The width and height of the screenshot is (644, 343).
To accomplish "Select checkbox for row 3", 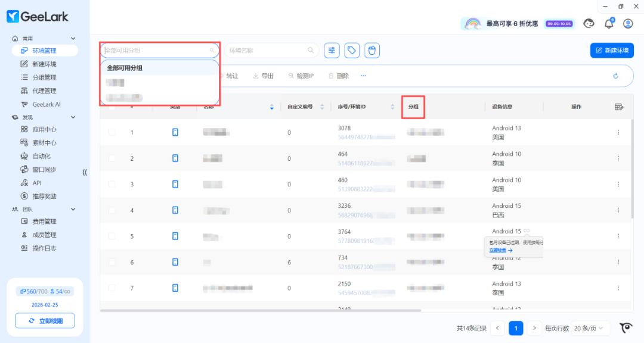I will tap(112, 184).
